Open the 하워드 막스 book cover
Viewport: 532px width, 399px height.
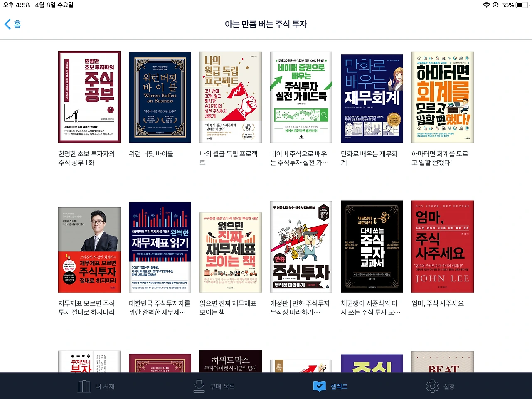pyautogui.click(x=231, y=361)
